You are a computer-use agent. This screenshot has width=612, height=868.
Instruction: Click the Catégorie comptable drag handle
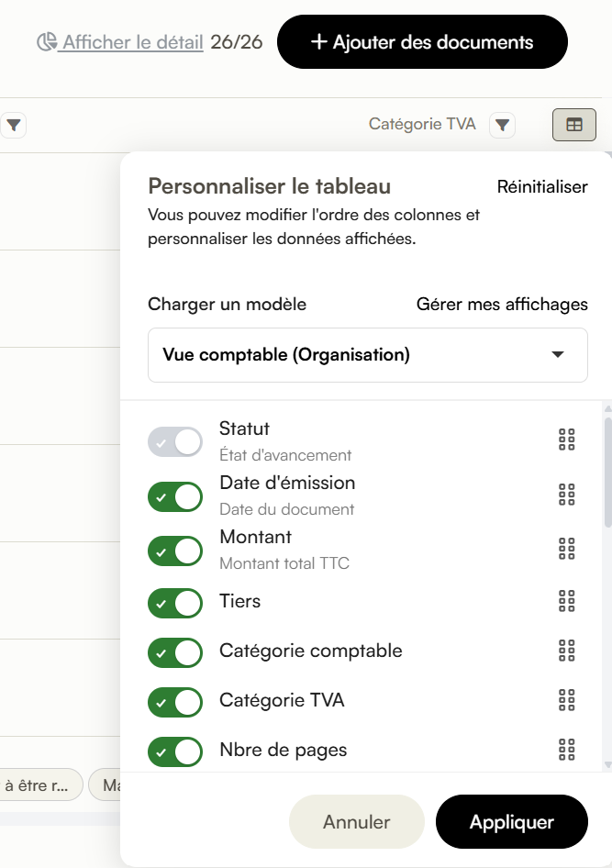point(566,651)
